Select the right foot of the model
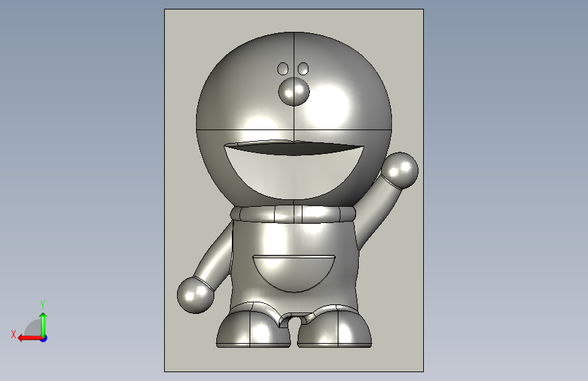The height and width of the screenshot is (381, 588). tap(334, 329)
